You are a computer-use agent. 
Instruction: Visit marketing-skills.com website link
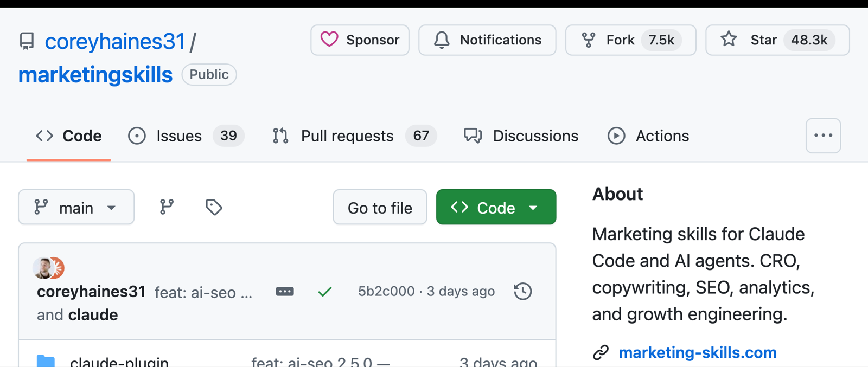click(698, 353)
